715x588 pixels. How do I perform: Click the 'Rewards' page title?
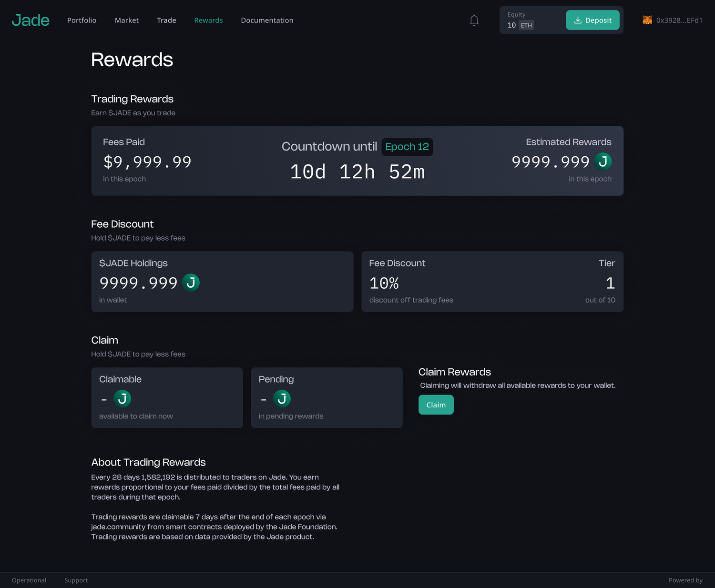coord(132,60)
